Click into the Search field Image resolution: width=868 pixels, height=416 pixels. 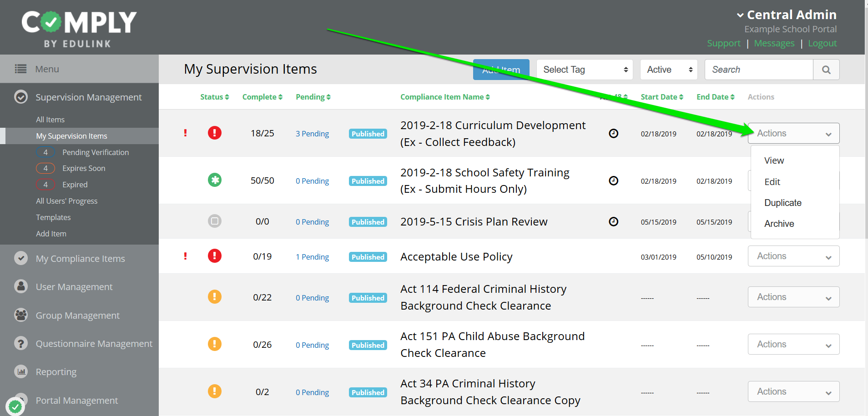click(x=759, y=70)
